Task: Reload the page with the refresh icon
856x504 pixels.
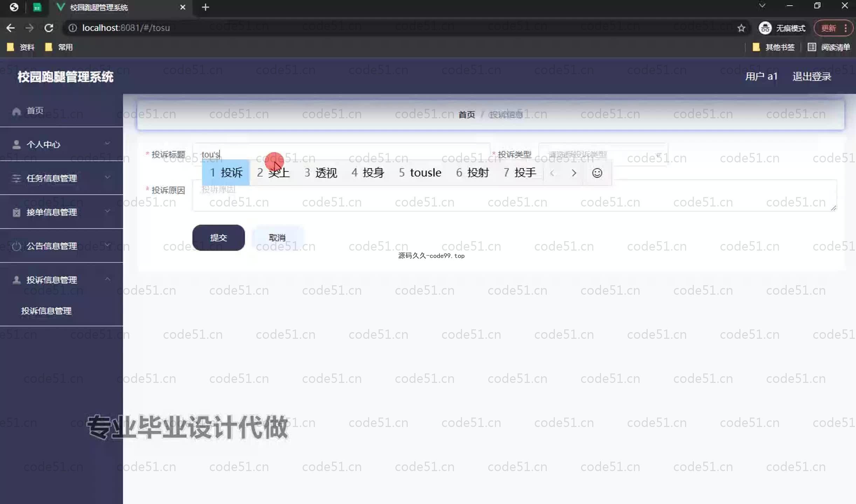Action: point(49,28)
